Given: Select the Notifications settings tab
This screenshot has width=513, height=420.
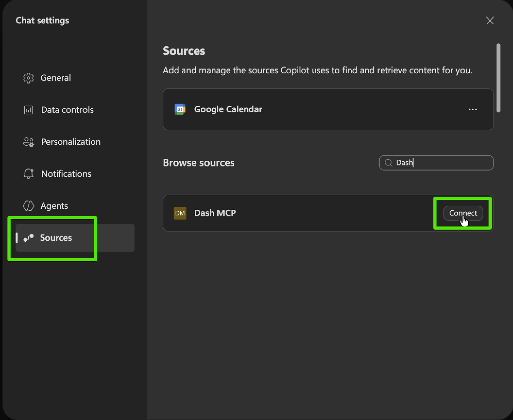Looking at the screenshot, I should (x=75, y=174).
